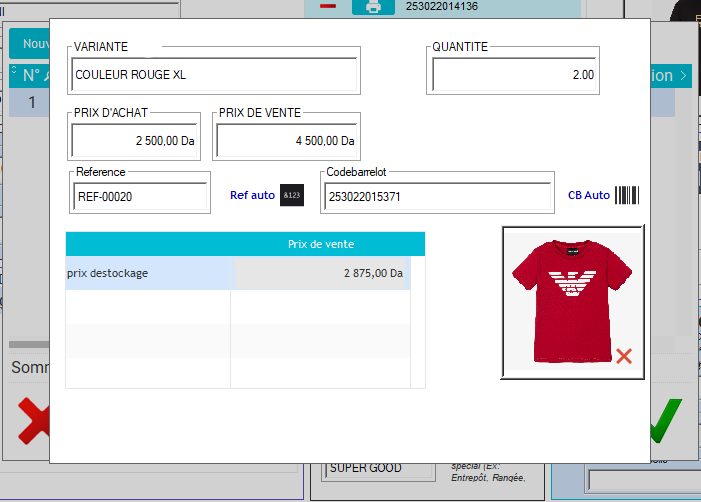Remove product image with the red X
Viewport: 701px width, 502px height.
(624, 356)
